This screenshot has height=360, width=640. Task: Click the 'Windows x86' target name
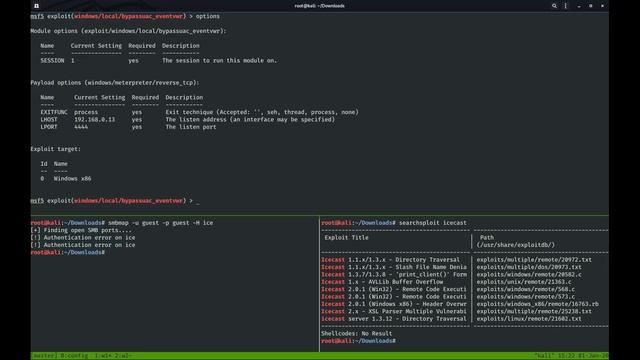click(72, 179)
